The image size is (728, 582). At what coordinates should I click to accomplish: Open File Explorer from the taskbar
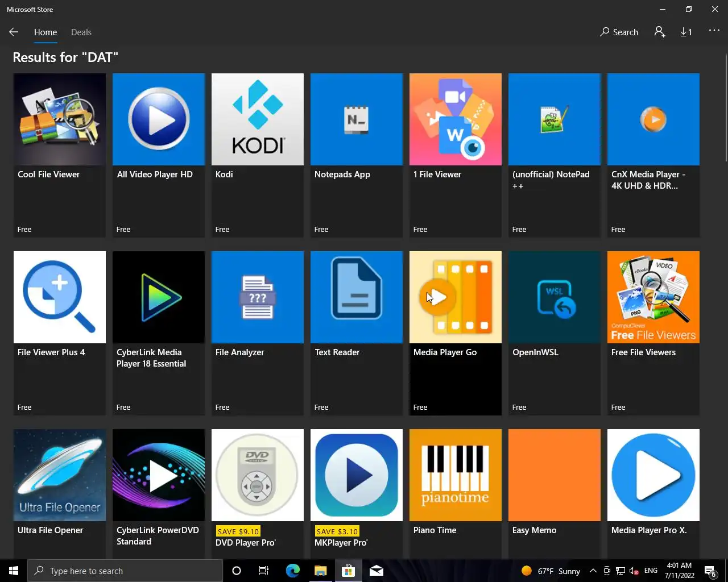pos(321,571)
